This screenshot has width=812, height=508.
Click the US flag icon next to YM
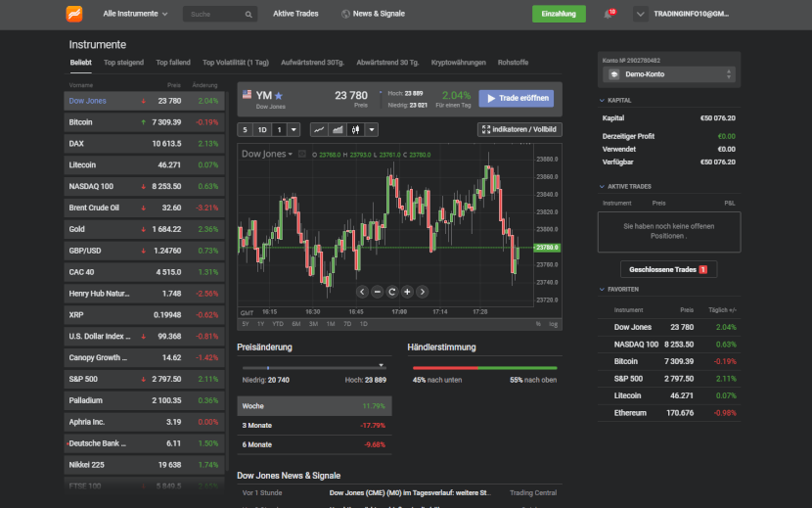pos(247,94)
